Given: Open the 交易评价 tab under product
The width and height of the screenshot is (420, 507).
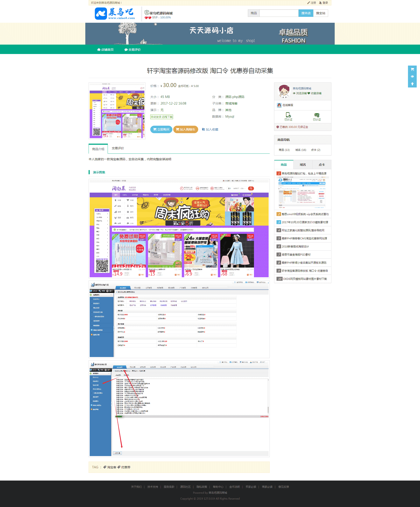Looking at the screenshot, I should coord(118,148).
